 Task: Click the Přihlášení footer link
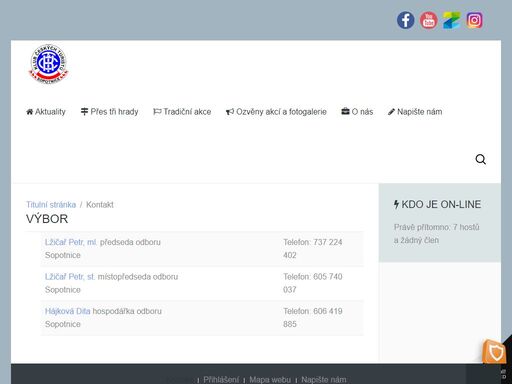pyautogui.click(x=221, y=380)
